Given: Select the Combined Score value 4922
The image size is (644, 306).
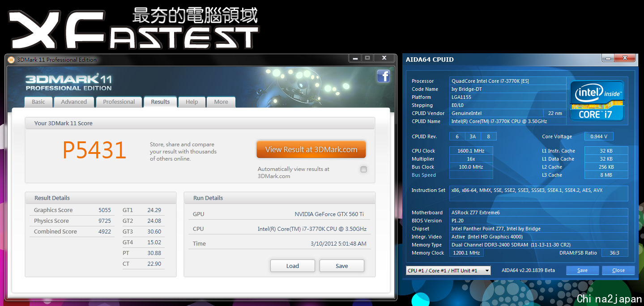Looking at the screenshot, I should 105,232.
